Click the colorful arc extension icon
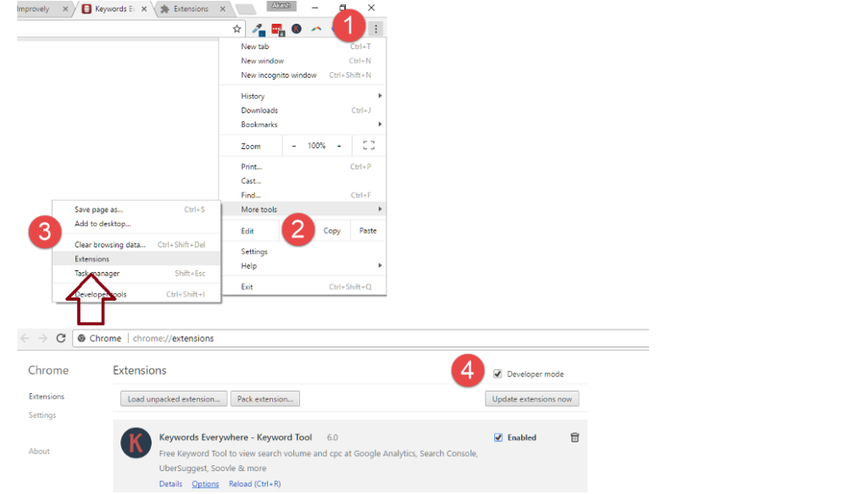868x494 pixels. pos(316,29)
